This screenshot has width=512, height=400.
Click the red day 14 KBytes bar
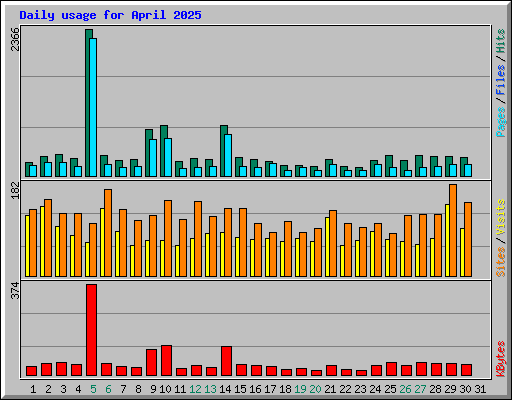[x=227, y=361]
